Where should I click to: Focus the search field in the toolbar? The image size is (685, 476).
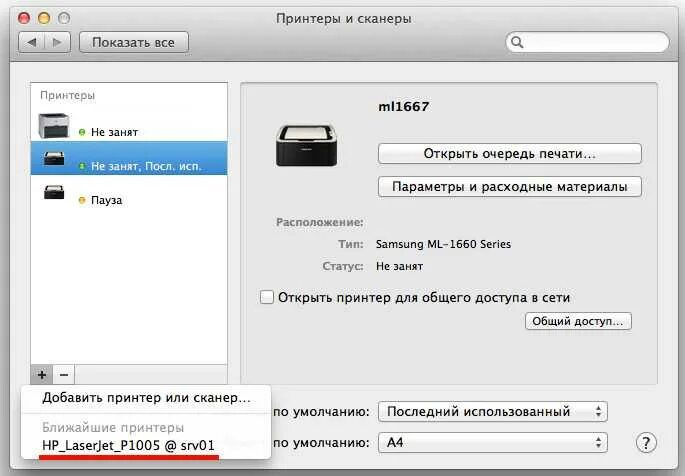(587, 42)
